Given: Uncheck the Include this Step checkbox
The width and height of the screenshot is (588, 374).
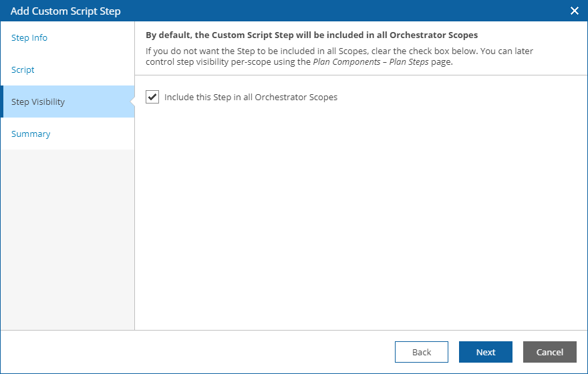Looking at the screenshot, I should click(152, 97).
